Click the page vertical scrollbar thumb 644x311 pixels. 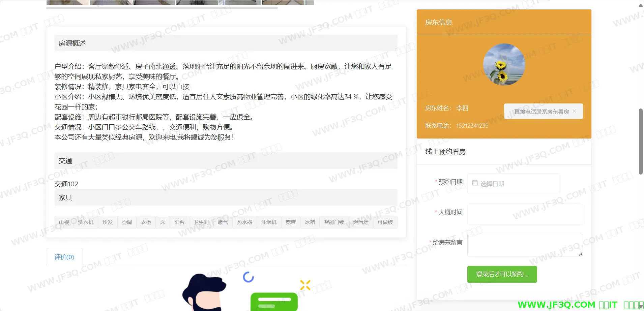coord(641,142)
